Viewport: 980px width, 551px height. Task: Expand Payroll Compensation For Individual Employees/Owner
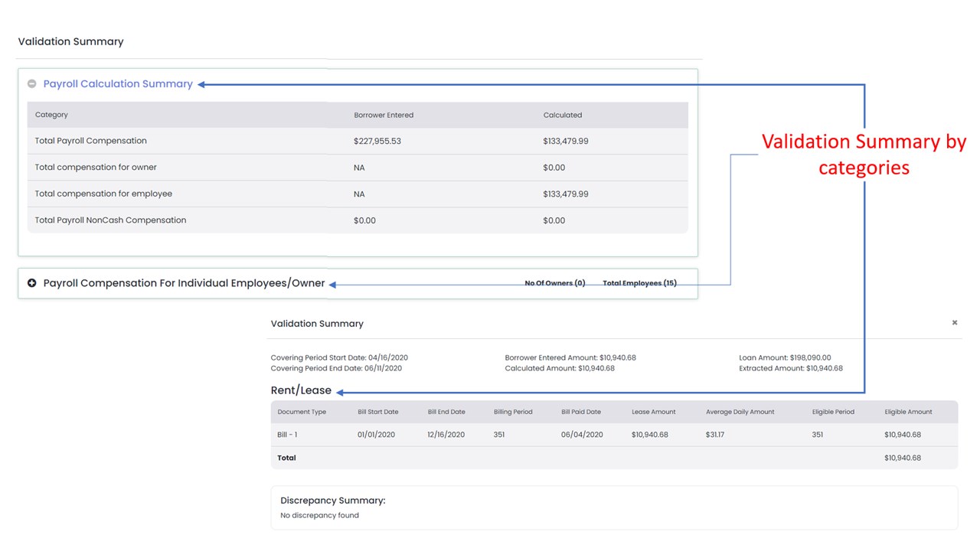pos(32,283)
